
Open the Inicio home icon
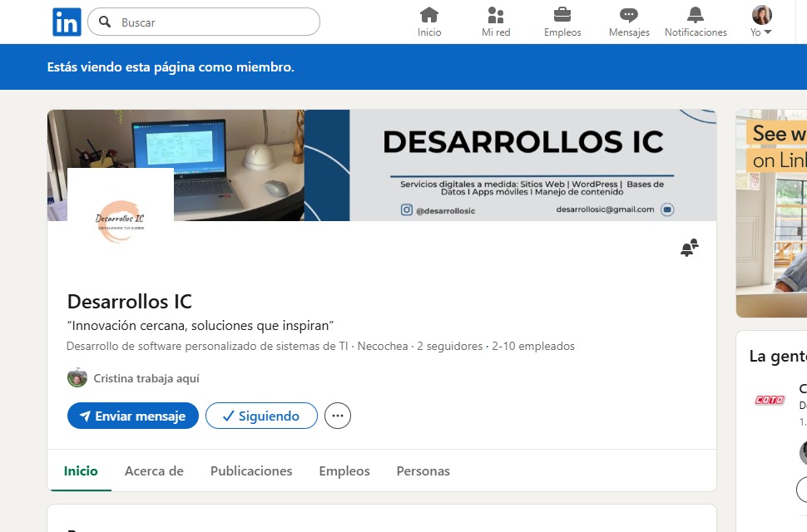[x=429, y=15]
